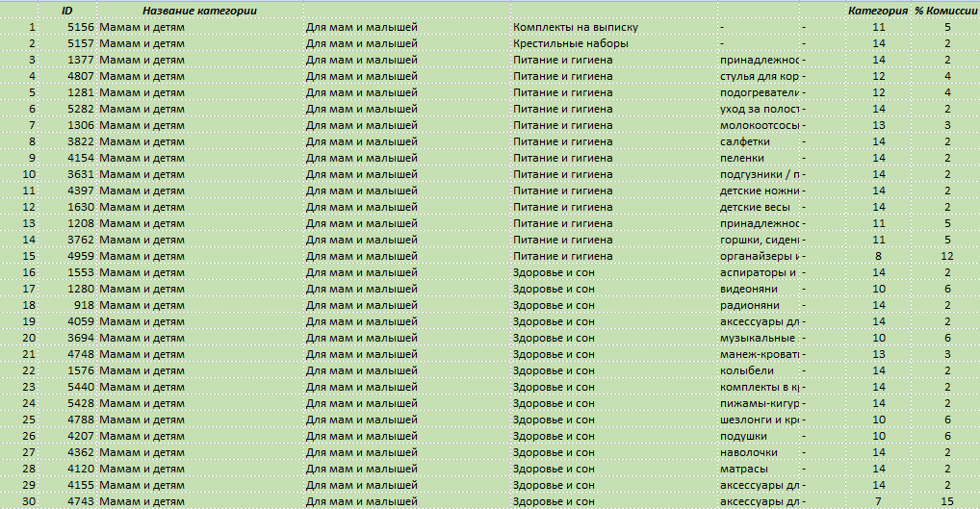The width and height of the screenshot is (980, 509).
Task: Select the commission value 12 in row 15
Action: [947, 255]
